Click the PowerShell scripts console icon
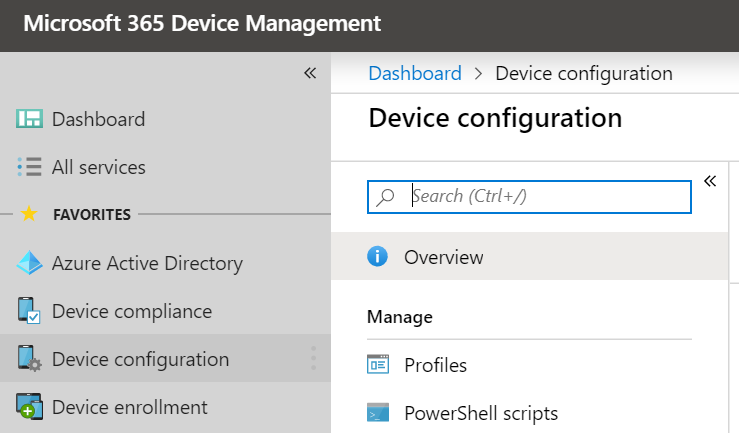Screen dimensions: 739x433 [378, 413]
